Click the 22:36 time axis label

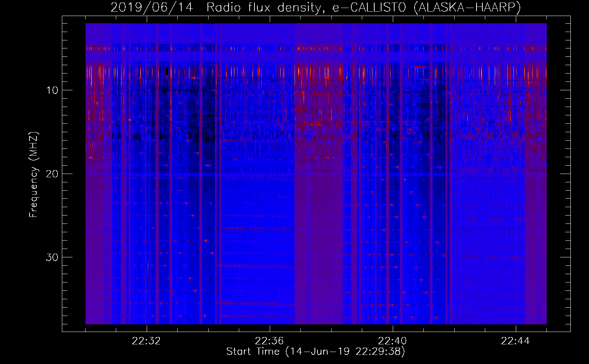(269, 341)
